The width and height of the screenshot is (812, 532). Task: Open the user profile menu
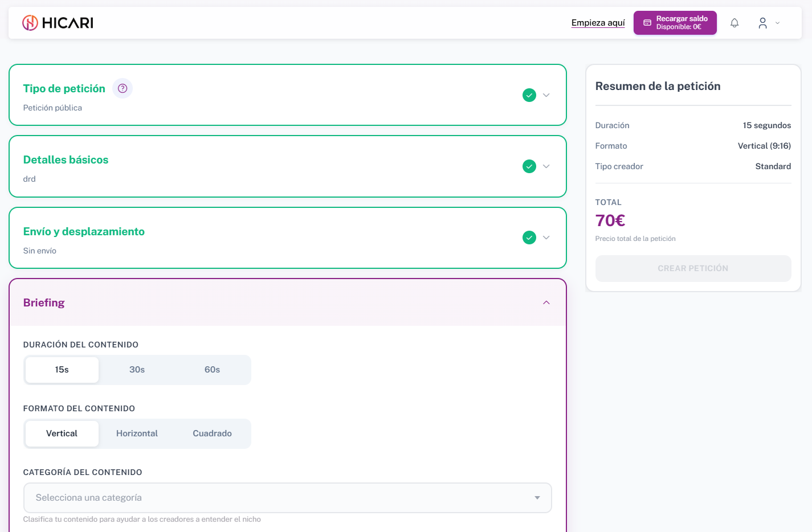coord(768,23)
